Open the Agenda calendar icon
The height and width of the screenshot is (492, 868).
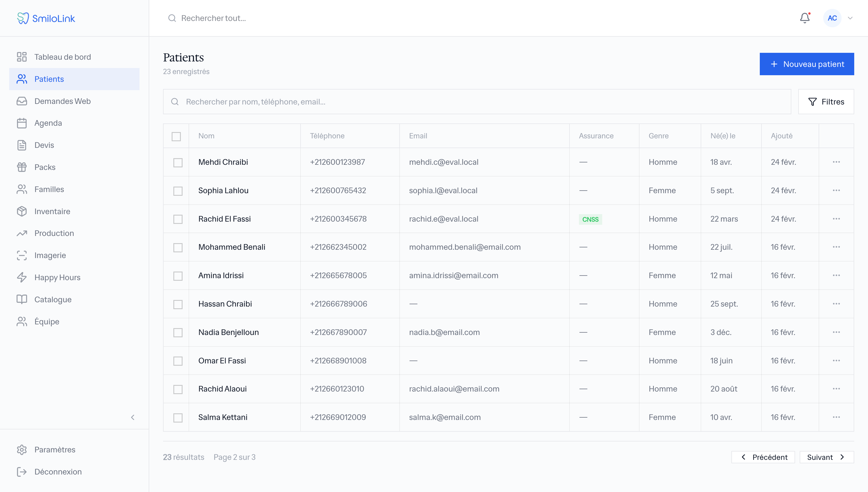pyautogui.click(x=22, y=123)
